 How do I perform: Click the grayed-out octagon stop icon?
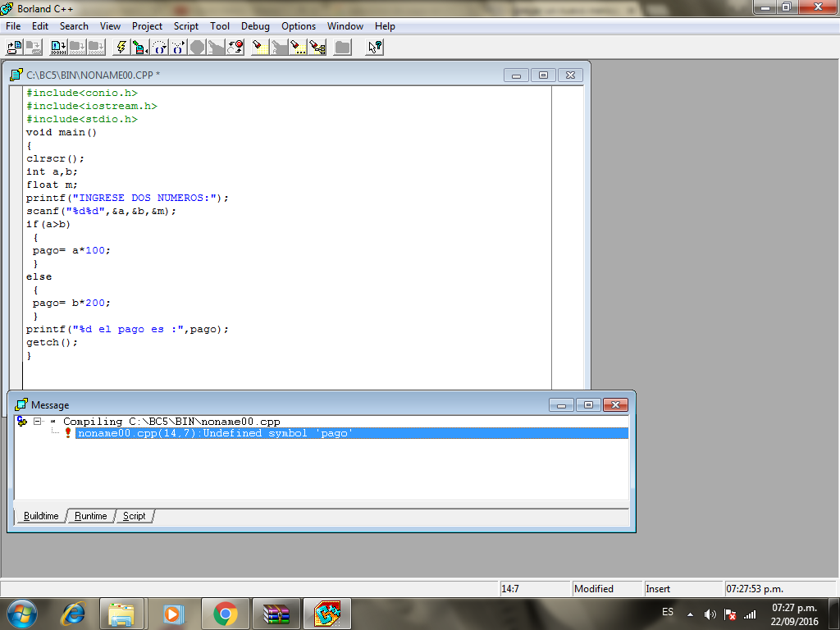[x=197, y=47]
